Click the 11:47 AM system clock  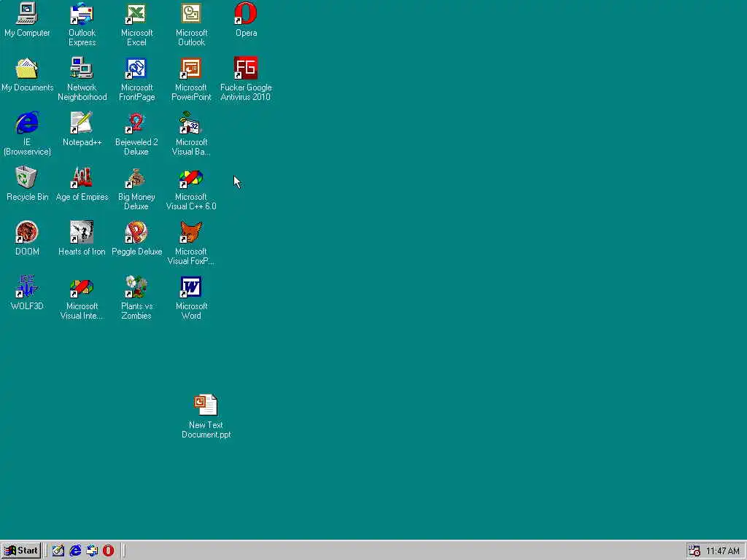(x=723, y=551)
